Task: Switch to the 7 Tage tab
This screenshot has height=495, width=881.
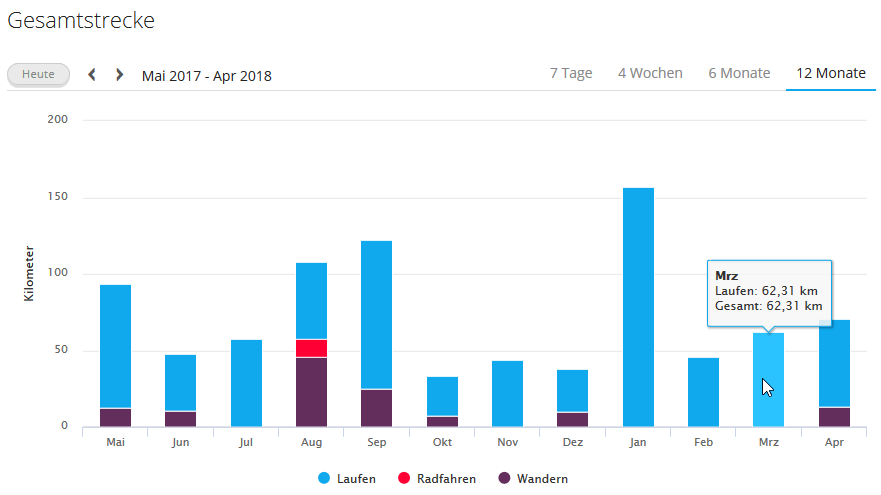Action: pos(570,73)
